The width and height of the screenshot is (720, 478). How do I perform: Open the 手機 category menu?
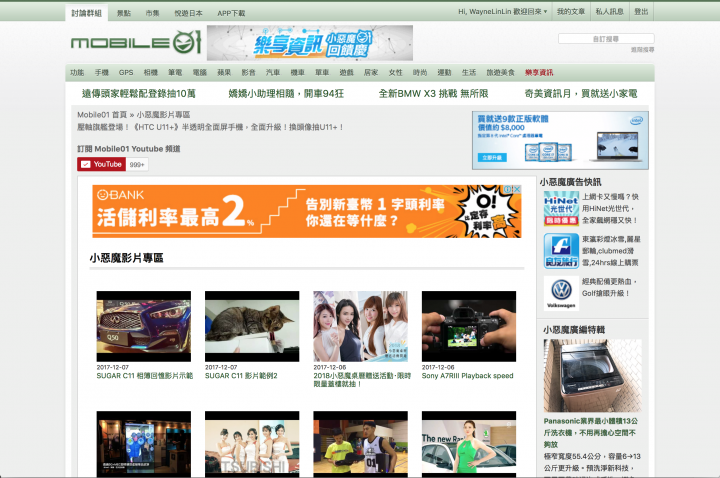(101, 73)
